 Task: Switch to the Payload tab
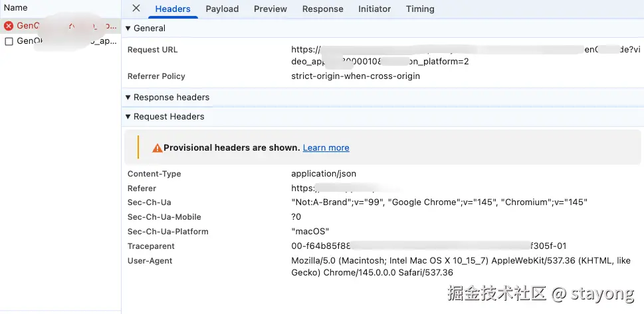pyautogui.click(x=222, y=9)
